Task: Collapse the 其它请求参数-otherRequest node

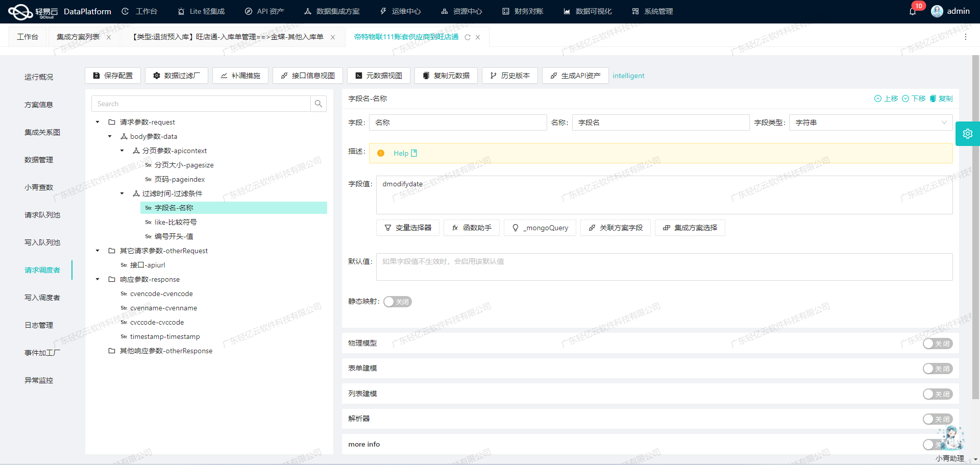Action: pos(97,251)
